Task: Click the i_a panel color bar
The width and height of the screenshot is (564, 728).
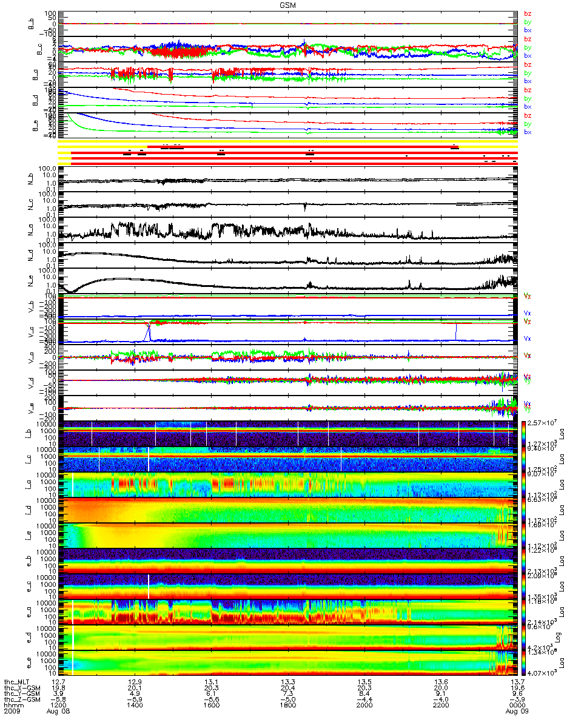Action: coord(525,484)
